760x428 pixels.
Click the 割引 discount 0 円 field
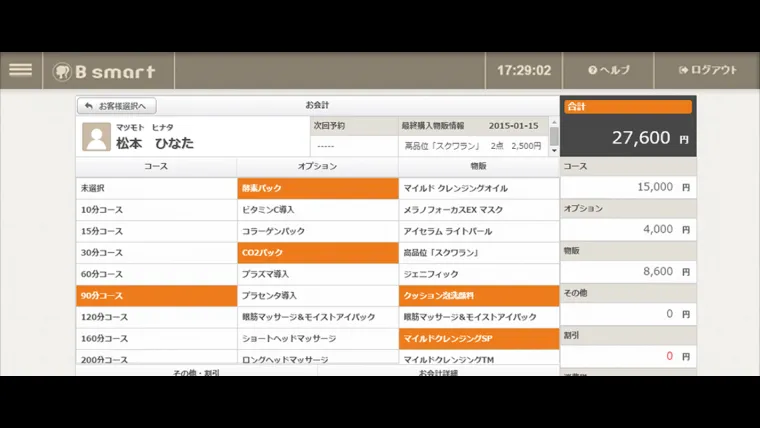pyautogui.click(x=628, y=356)
